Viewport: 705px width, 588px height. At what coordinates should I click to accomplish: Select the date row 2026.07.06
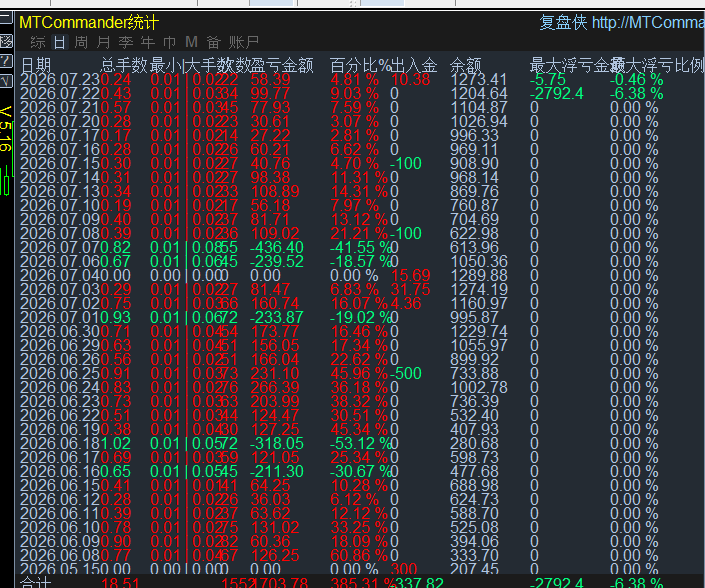click(60, 261)
